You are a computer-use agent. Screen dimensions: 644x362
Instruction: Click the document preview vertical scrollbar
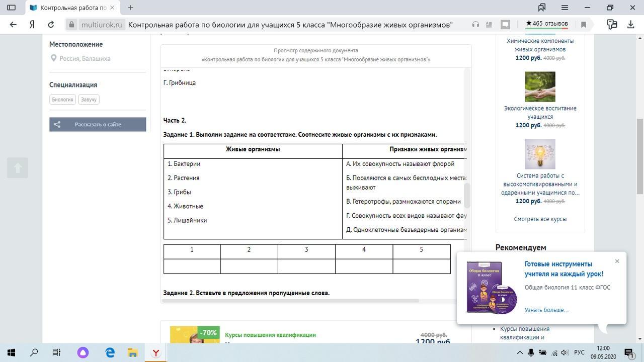click(x=467, y=196)
